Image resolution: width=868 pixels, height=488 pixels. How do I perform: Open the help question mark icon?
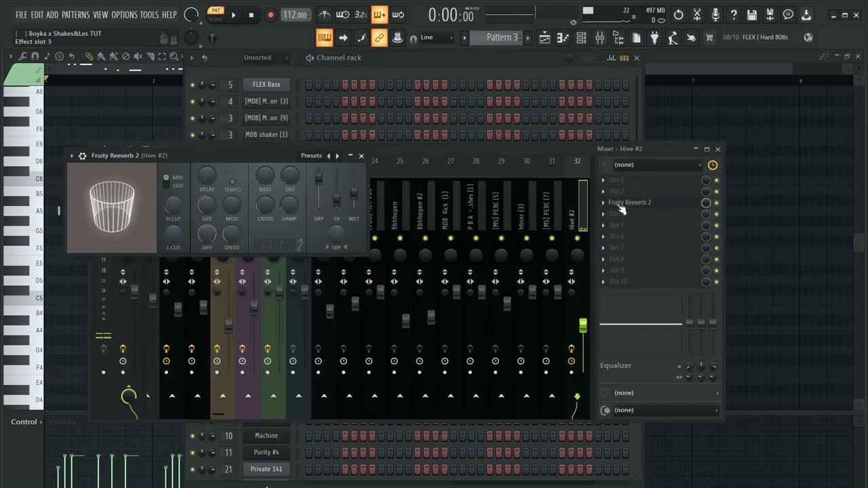point(733,15)
